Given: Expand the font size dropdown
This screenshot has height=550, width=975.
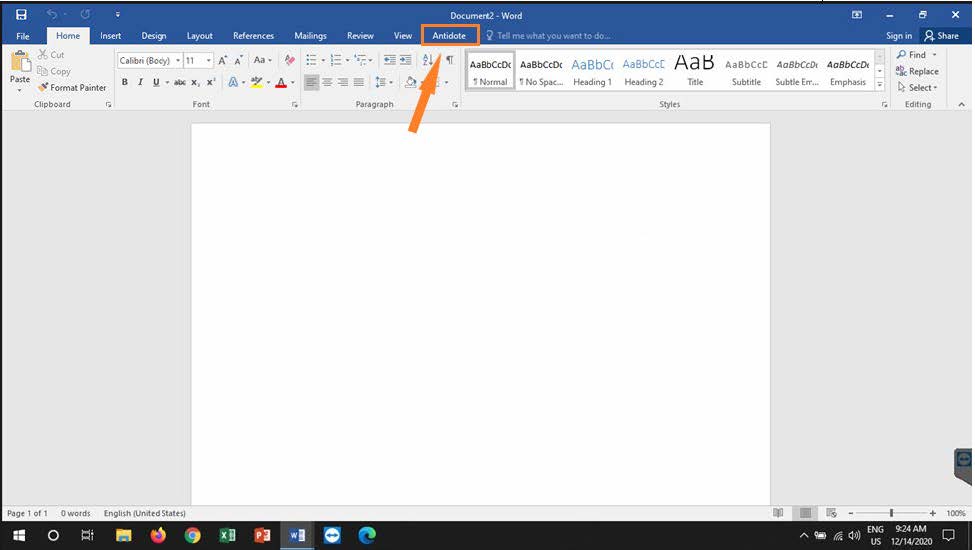Looking at the screenshot, I should point(208,61).
